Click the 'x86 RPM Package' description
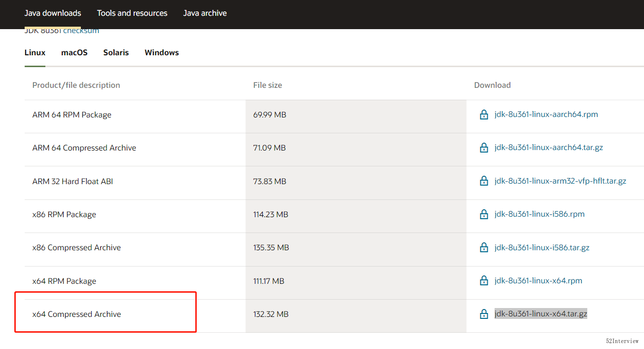This screenshot has width=644, height=349. [64, 214]
